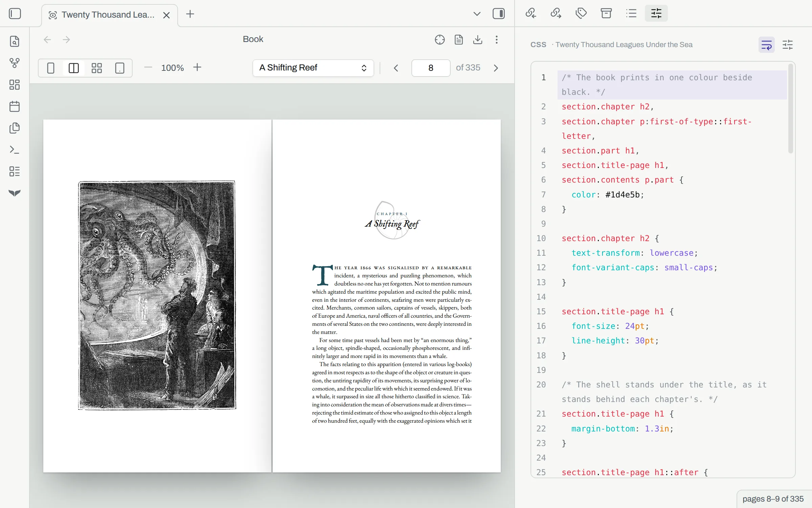Close the Twenty Thousand Leagues tab
The image size is (812, 508).
(166, 15)
